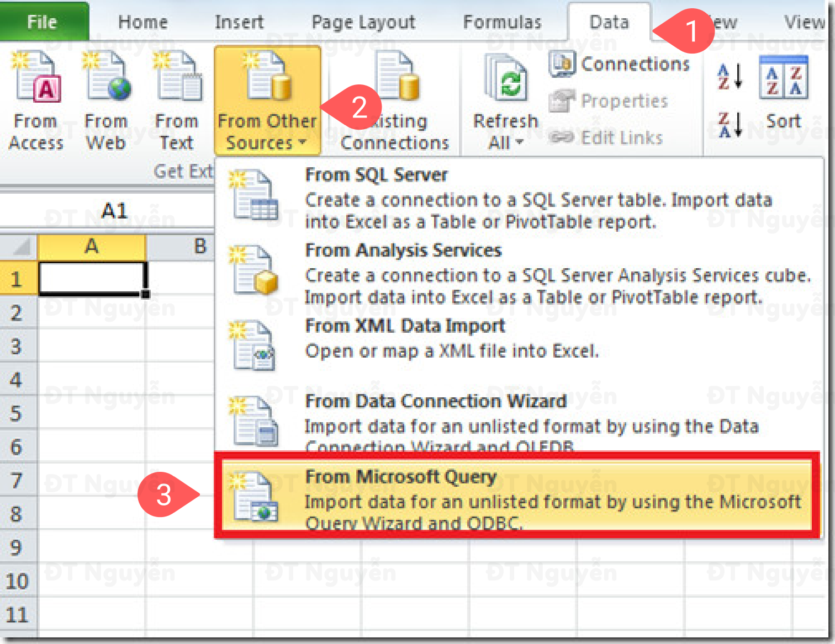Click the Properties ribbon button
The width and height of the screenshot is (835, 644).
[x=609, y=101]
